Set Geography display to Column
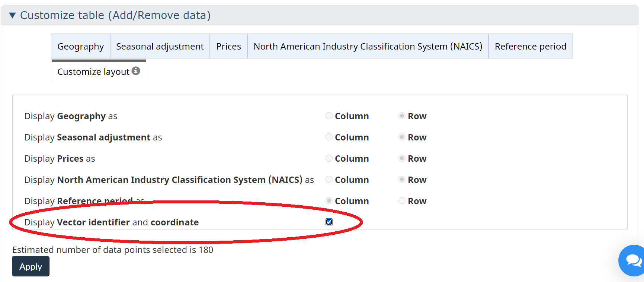Image resolution: width=644 pixels, height=282 pixels. click(x=329, y=116)
